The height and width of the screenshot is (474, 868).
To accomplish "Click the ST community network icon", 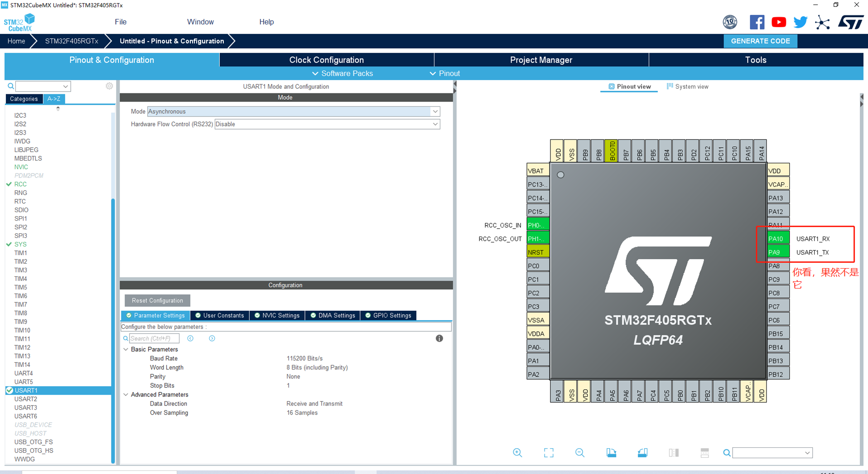I will [x=822, y=22].
